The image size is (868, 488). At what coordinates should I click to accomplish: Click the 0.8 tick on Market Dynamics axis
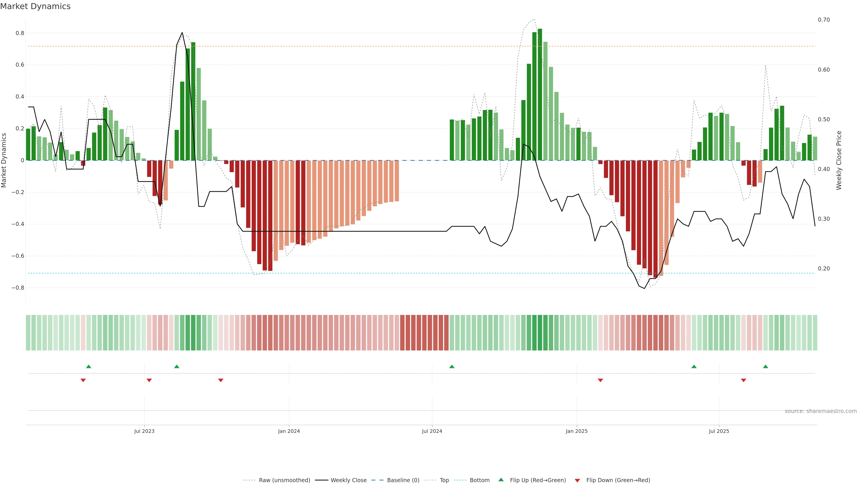pos(19,33)
